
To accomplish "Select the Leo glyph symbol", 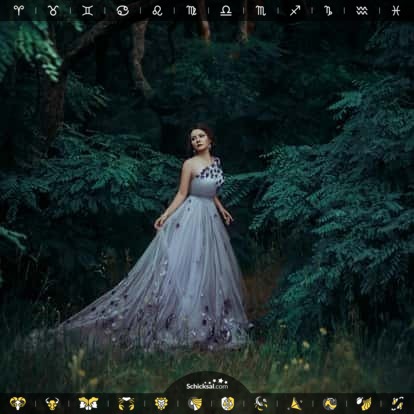I will coord(157,11).
